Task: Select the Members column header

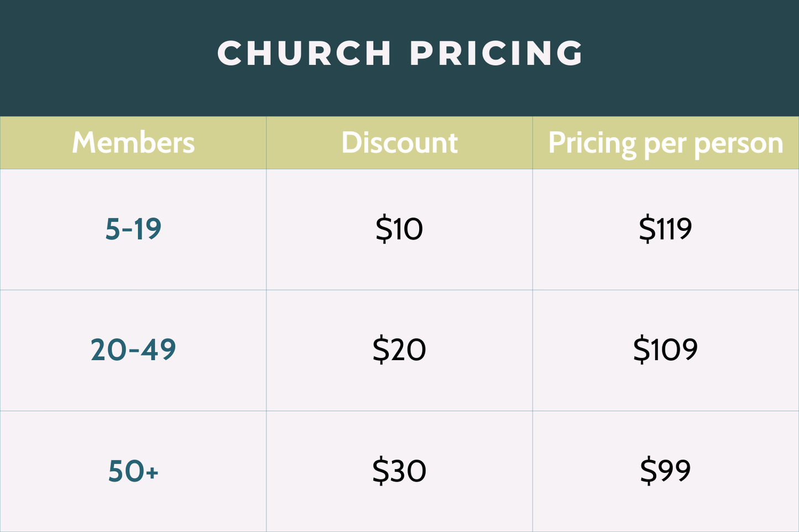Action: point(133,143)
